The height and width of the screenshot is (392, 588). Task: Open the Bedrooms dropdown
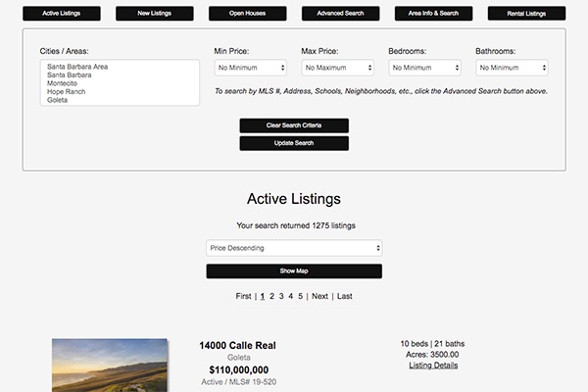click(424, 68)
